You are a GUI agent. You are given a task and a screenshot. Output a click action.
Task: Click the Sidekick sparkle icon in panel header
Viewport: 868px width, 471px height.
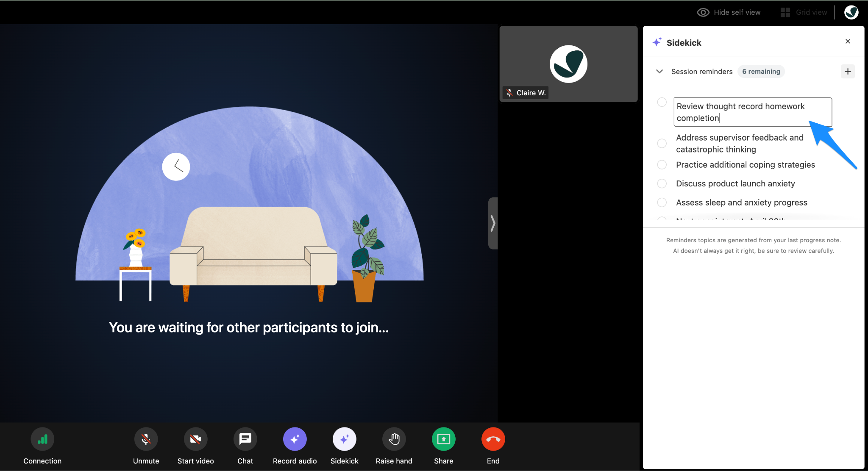[657, 42]
